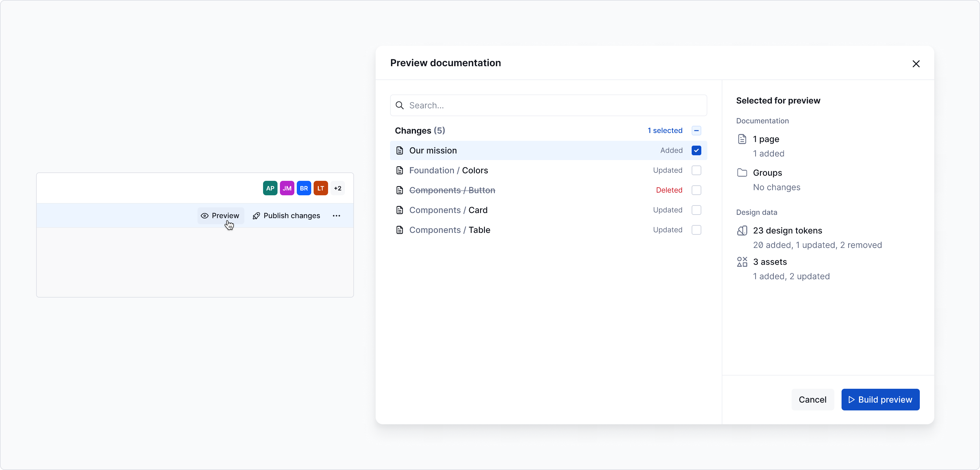This screenshot has height=470, width=980.
Task: Click the document icon beside Our mission
Action: [x=399, y=150]
